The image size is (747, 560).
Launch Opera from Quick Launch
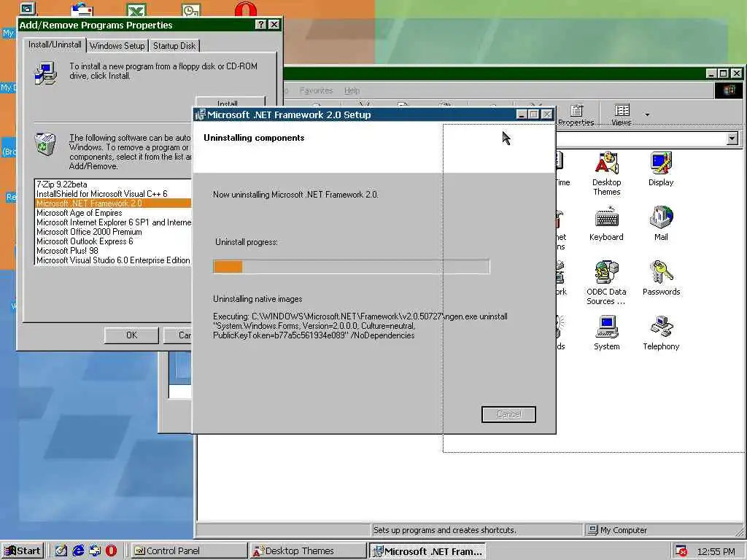point(111,551)
